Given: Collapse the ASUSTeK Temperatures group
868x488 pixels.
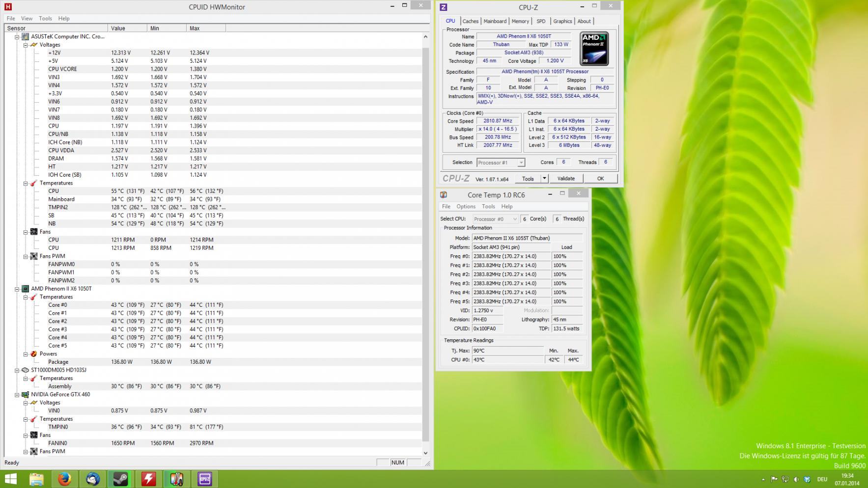Looking at the screenshot, I should click(26, 183).
